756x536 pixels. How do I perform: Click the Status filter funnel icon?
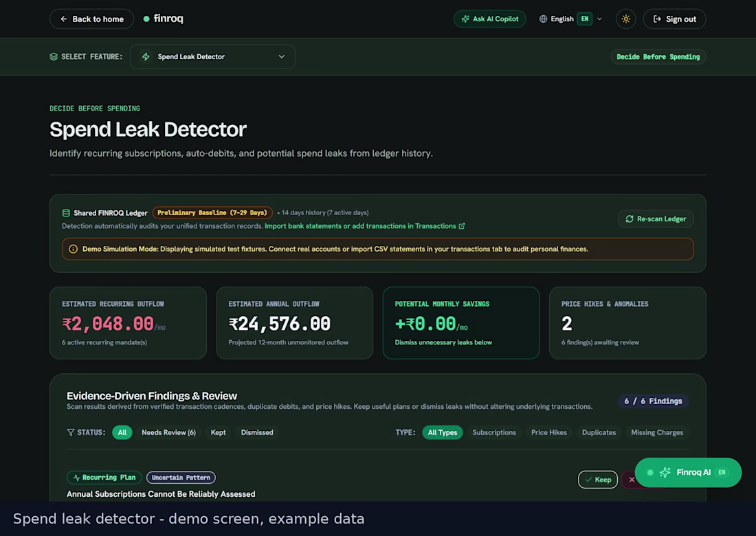[71, 432]
